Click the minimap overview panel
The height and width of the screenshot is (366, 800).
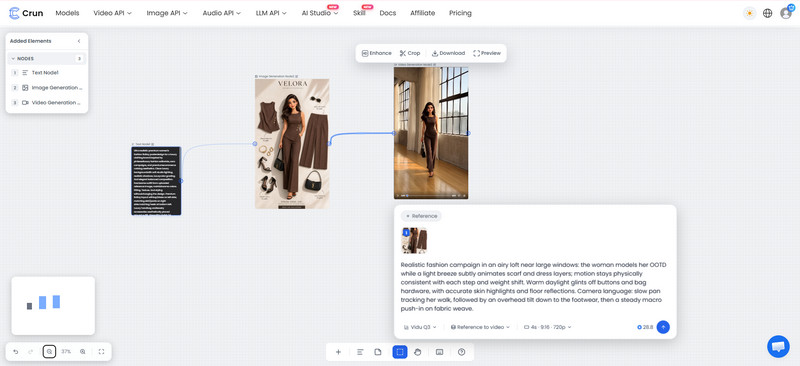tap(53, 306)
